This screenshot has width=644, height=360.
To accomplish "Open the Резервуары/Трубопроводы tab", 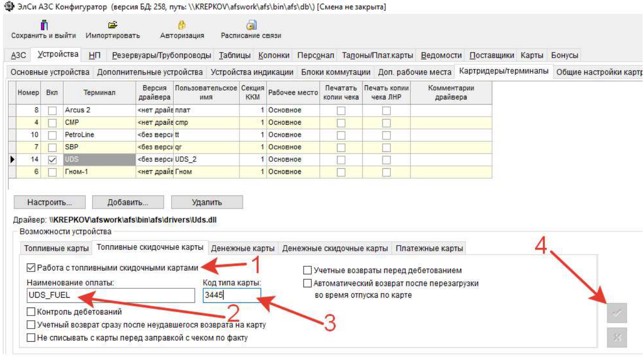I will 162,55.
